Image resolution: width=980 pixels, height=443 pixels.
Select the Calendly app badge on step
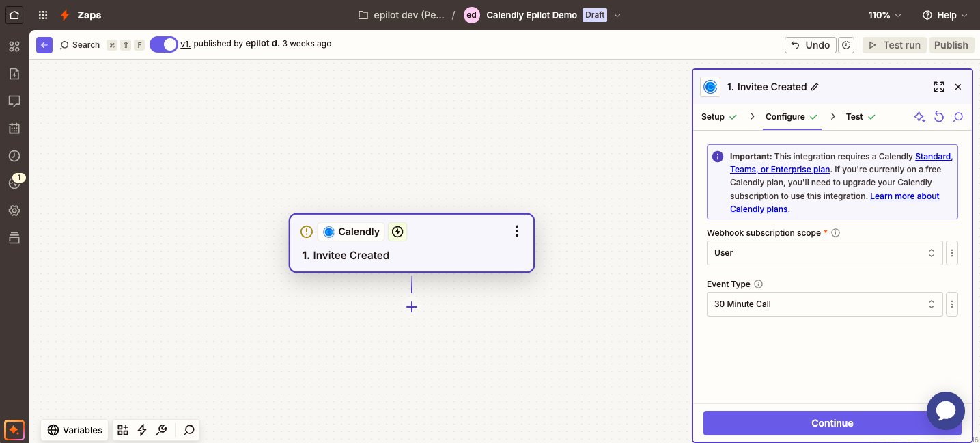(351, 232)
